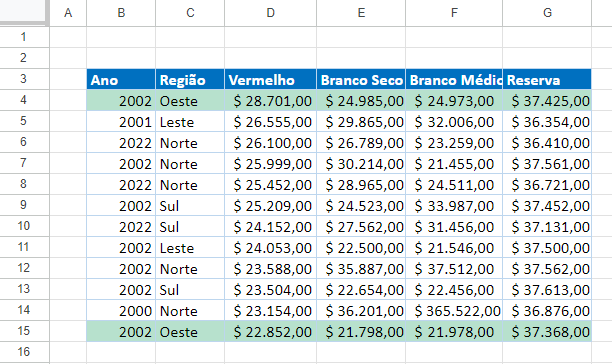This screenshot has height=364, width=612.
Task: Select cell with $ 28.701,00
Action: click(x=270, y=101)
